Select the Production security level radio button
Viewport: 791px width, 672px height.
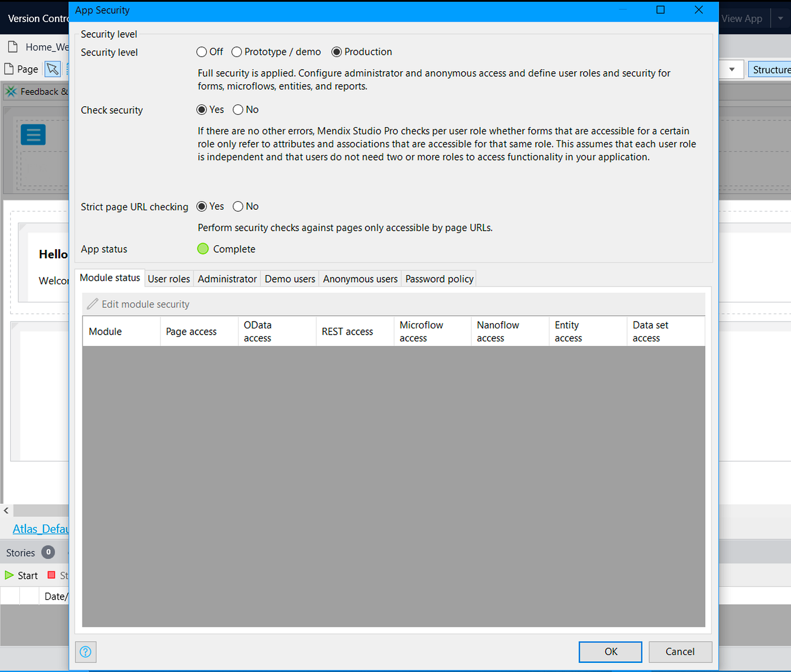click(x=337, y=51)
